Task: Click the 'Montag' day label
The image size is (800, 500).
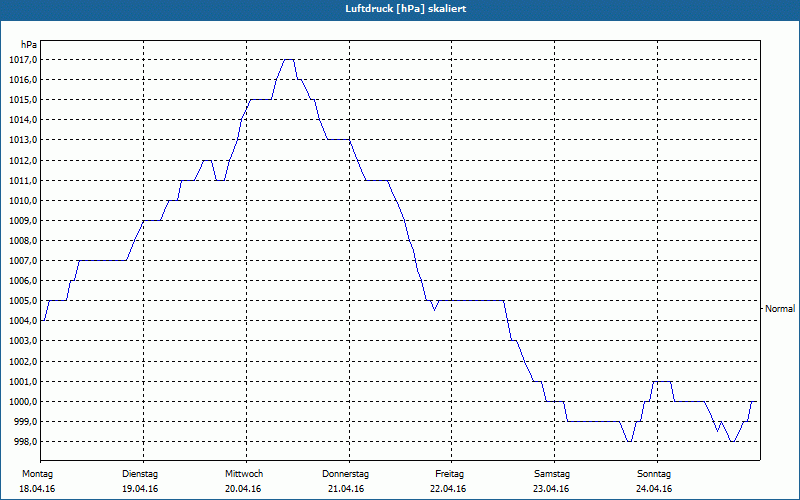Action: click(37, 474)
